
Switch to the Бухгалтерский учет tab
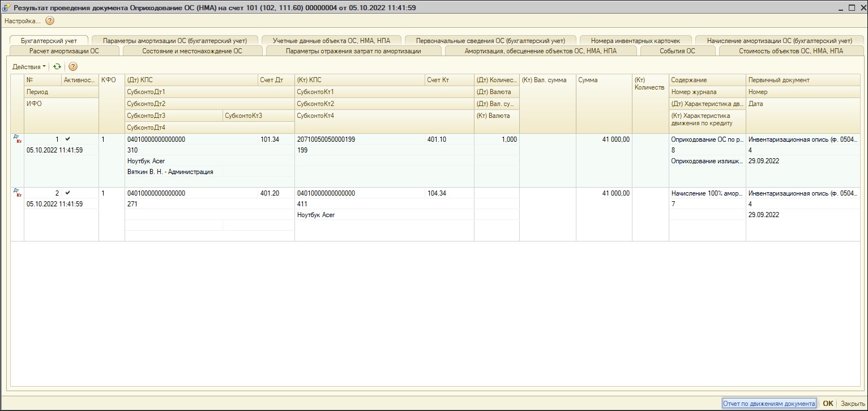point(49,41)
